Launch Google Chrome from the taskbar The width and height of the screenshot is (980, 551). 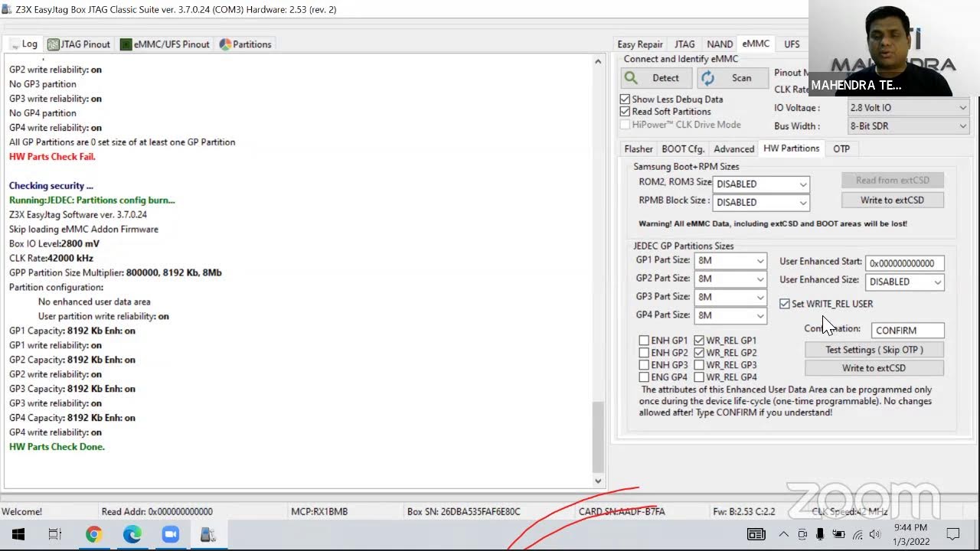(x=93, y=534)
